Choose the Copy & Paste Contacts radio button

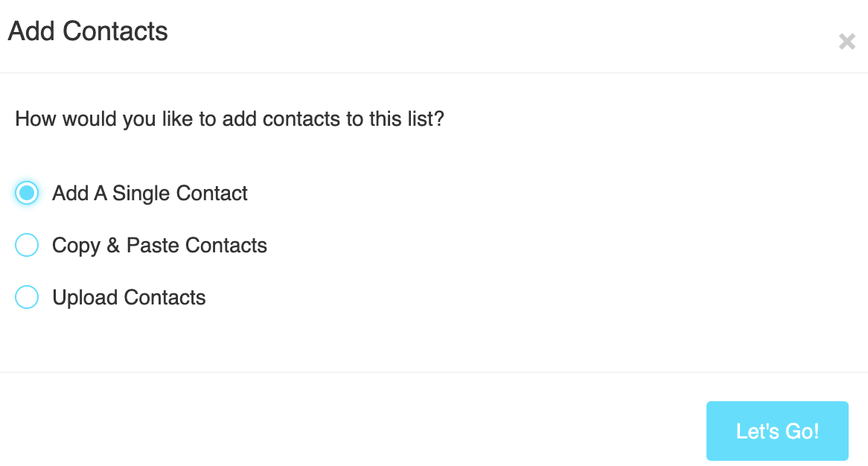[x=27, y=246]
